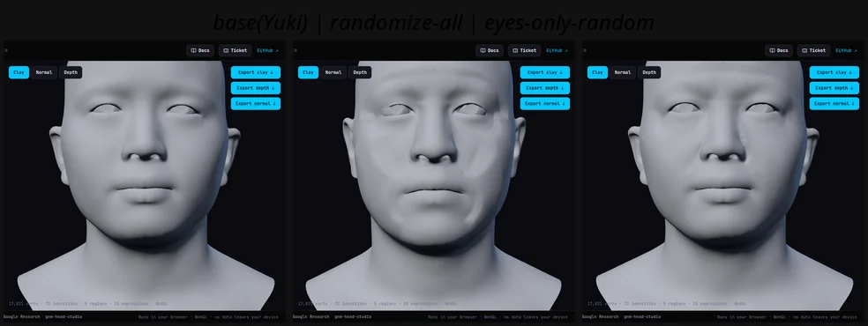This screenshot has width=868, height=326.
Task: Click Export depth in the right panel
Action: 834,88
